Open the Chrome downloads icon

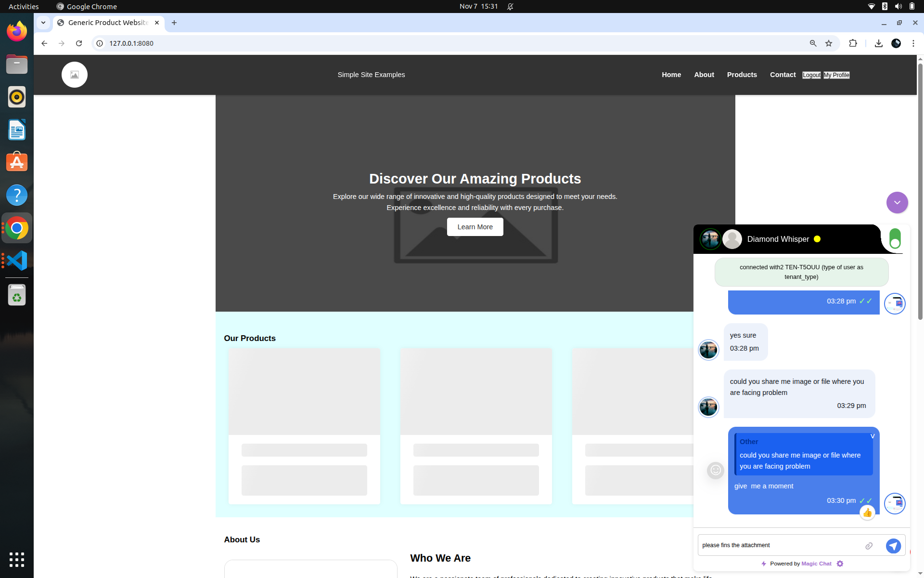(878, 43)
